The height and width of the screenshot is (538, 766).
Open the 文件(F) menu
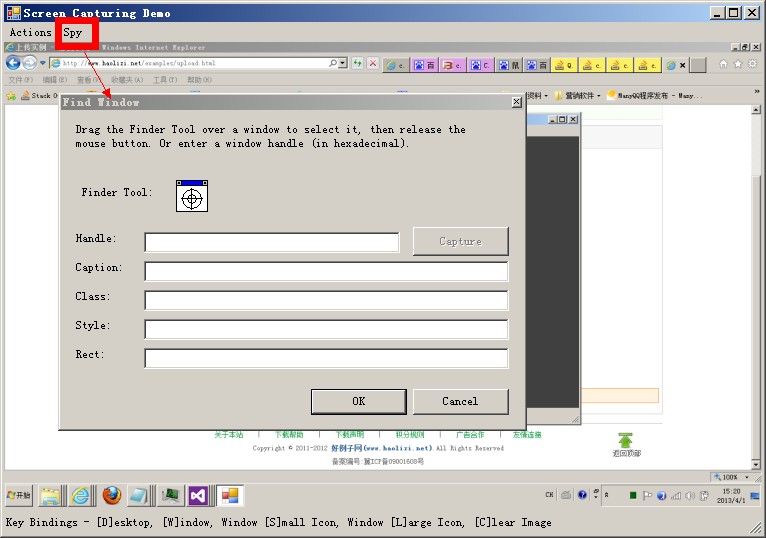(21, 80)
